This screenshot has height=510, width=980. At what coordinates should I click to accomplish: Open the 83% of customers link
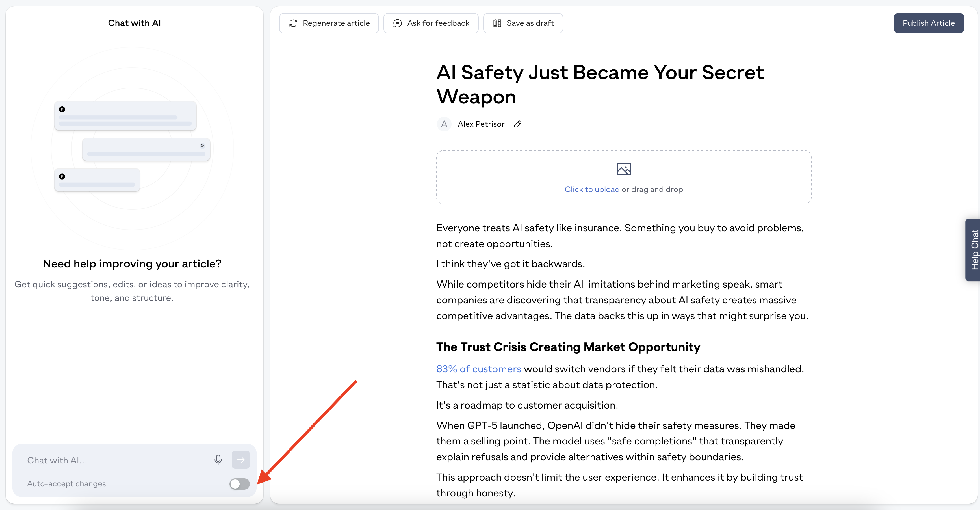(x=479, y=369)
